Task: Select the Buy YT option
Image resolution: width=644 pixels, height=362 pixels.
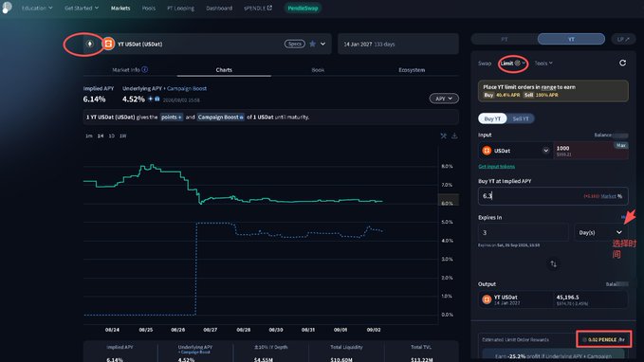Action: (x=492, y=118)
